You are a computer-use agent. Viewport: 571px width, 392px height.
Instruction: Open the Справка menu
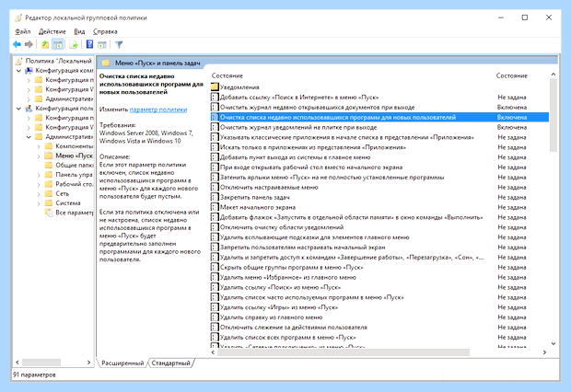[x=105, y=31]
